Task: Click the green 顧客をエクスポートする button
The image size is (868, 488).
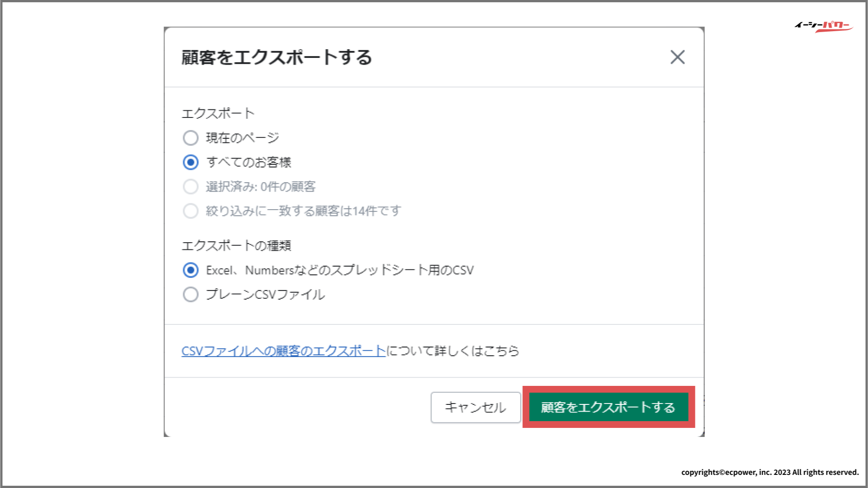Action: [608, 407]
